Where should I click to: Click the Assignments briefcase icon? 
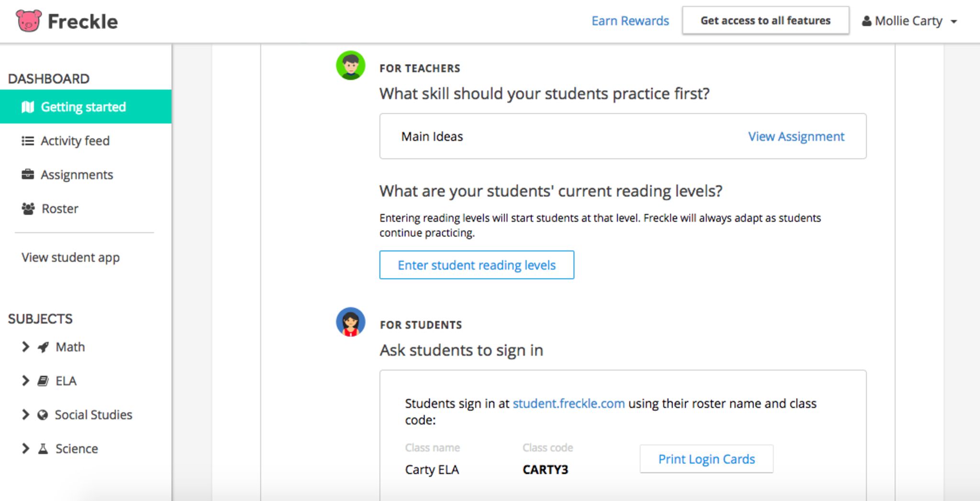(28, 174)
